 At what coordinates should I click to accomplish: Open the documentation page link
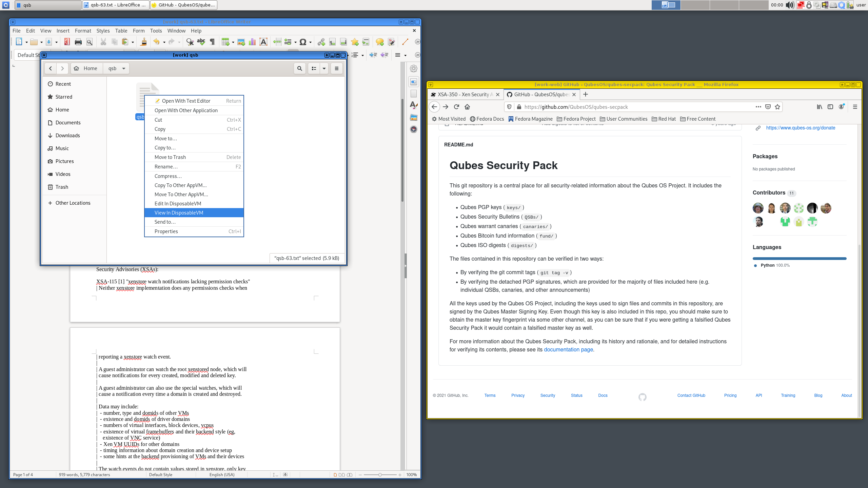coord(568,349)
